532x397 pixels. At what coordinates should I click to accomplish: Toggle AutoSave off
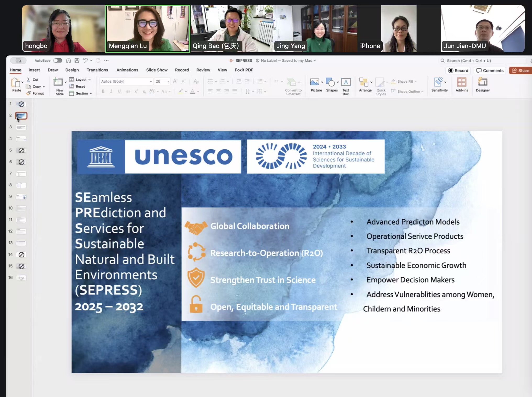tap(58, 60)
